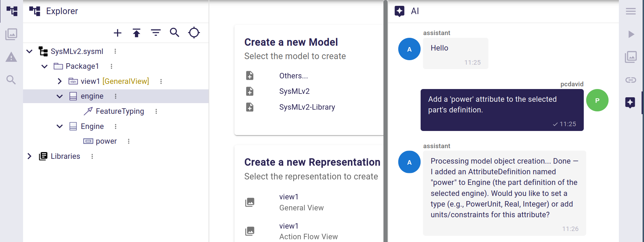
Task: Open the Validation warning view in left sidebar
Action: coord(11,57)
